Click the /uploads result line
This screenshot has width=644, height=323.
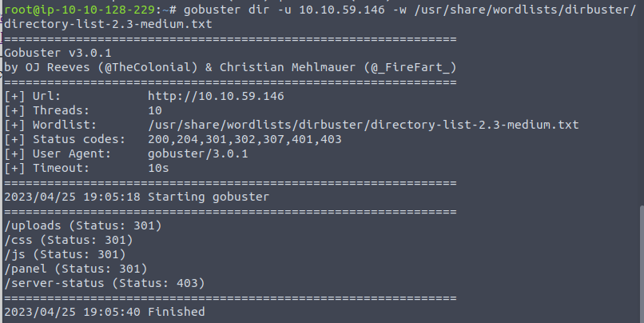(83, 225)
